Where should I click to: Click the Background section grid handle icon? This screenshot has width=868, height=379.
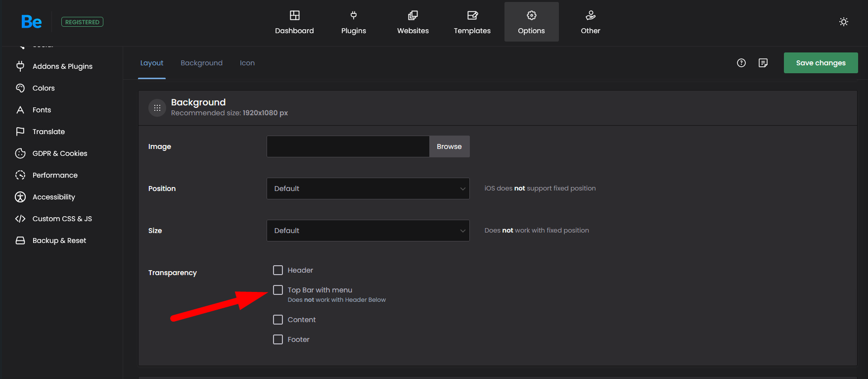click(157, 108)
